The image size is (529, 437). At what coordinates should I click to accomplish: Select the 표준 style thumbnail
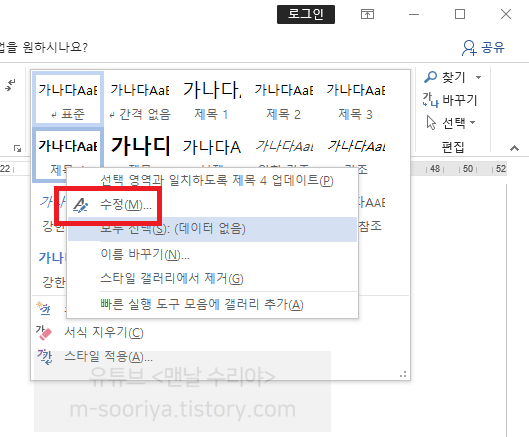(68, 99)
